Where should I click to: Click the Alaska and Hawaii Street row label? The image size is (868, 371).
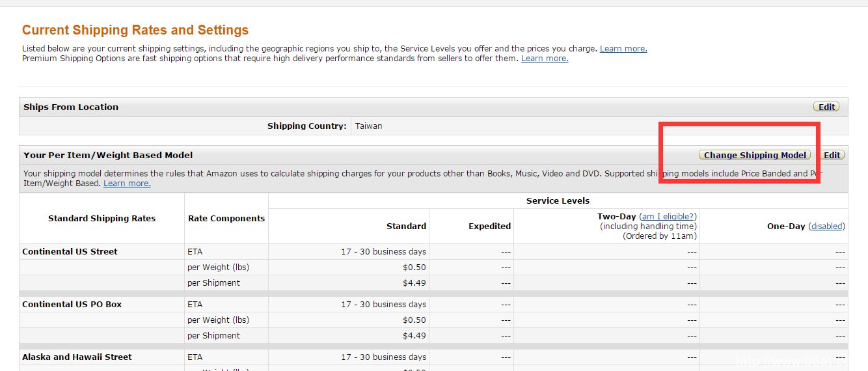[77, 357]
